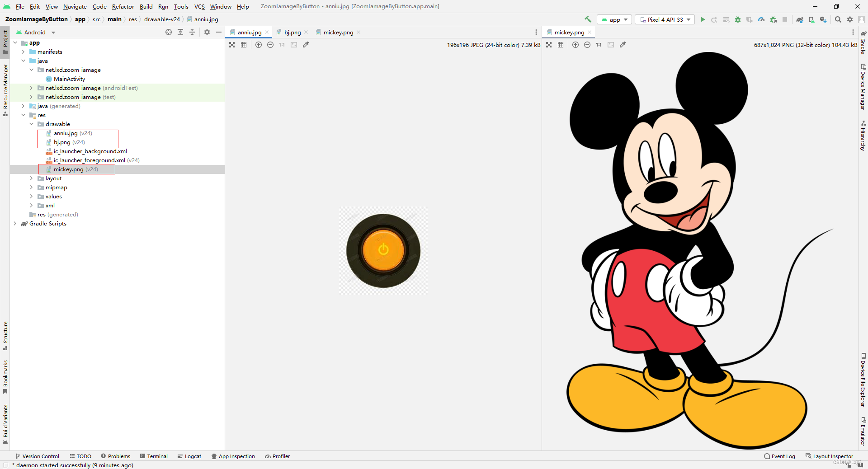Open the Version Control tool window
Image resolution: width=868 pixels, height=469 pixels.
tap(37, 456)
